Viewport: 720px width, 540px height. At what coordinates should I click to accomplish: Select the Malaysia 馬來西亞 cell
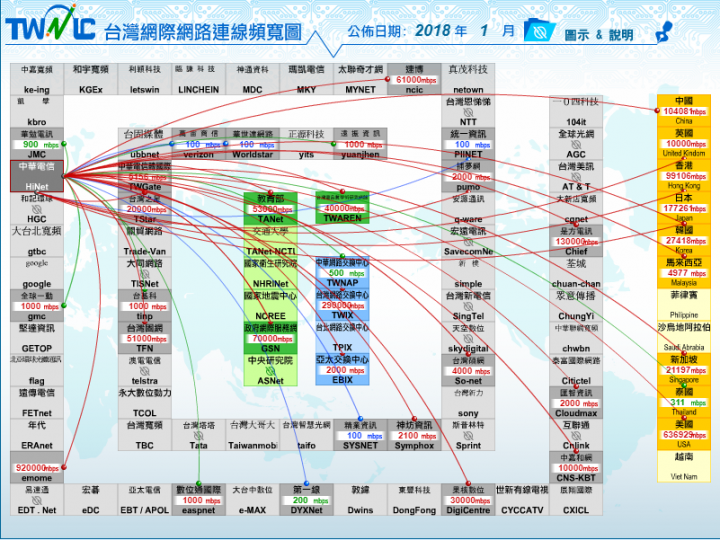tap(684, 273)
